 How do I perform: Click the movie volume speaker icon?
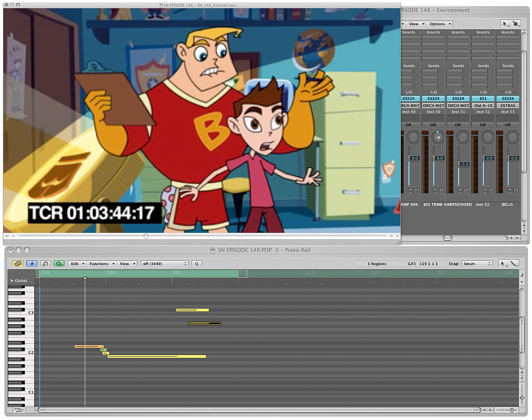click(7, 236)
